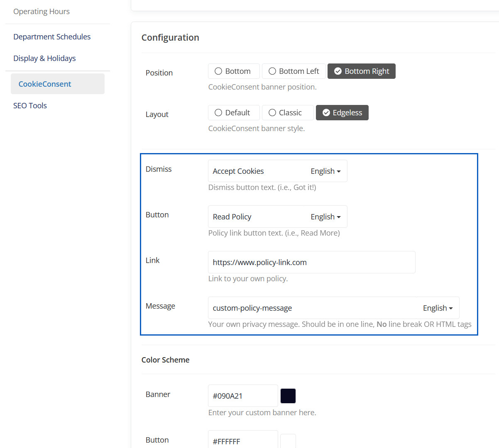499x448 pixels.
Task: Expand Message language English dropdown
Action: click(438, 308)
